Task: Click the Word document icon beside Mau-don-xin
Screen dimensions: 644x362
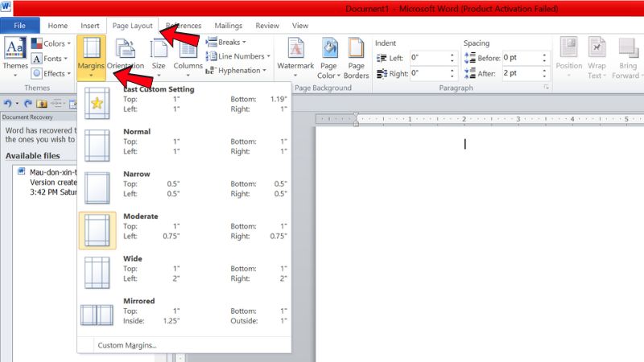Action: pos(22,171)
